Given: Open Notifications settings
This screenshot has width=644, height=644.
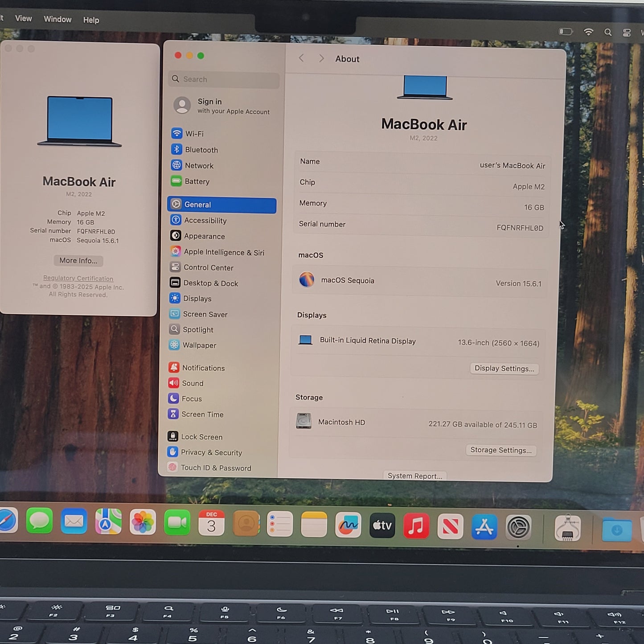Looking at the screenshot, I should 203,368.
